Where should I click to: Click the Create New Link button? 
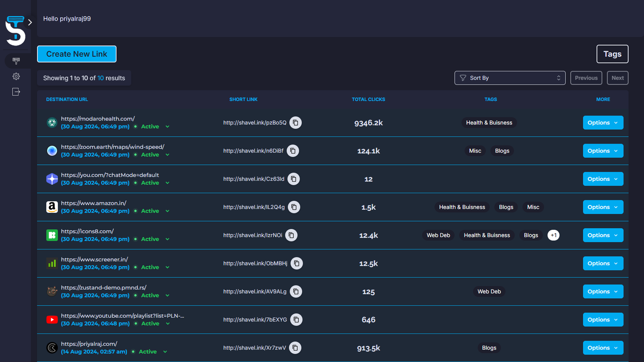click(x=76, y=54)
